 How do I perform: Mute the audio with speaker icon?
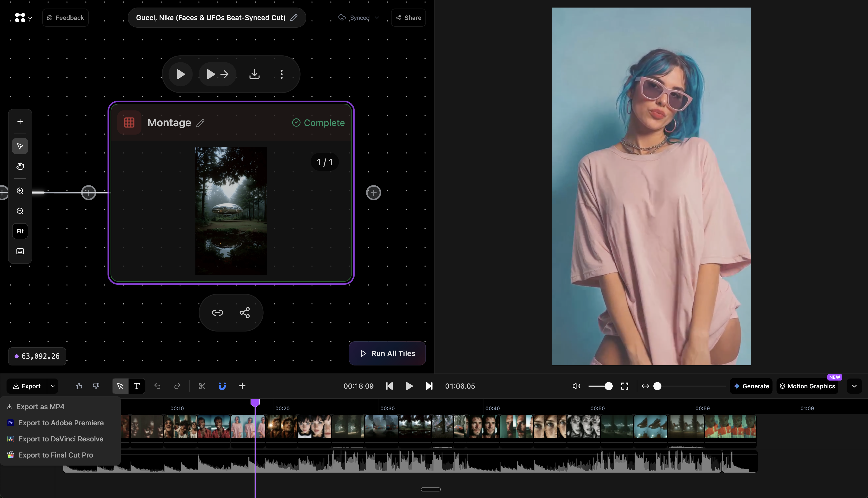pyautogui.click(x=576, y=386)
